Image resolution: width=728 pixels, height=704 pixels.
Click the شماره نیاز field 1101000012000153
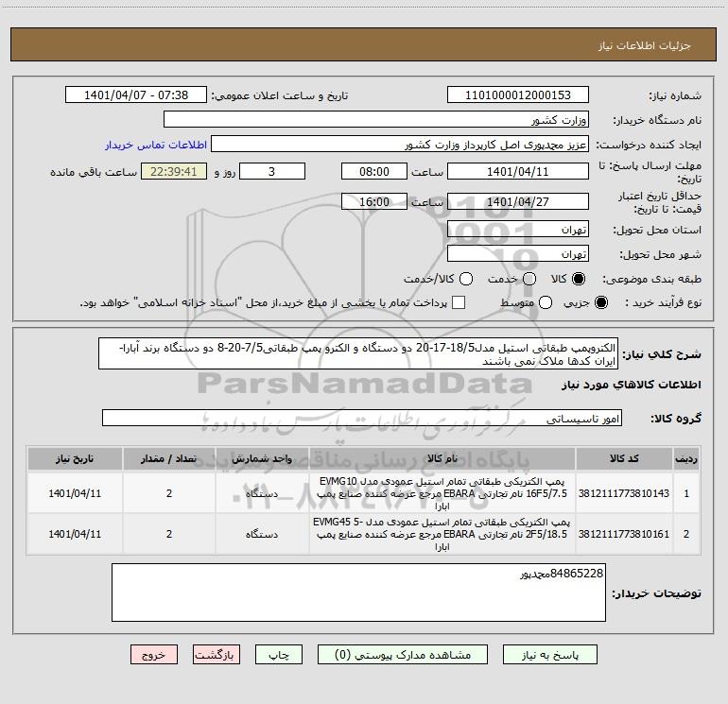518,95
